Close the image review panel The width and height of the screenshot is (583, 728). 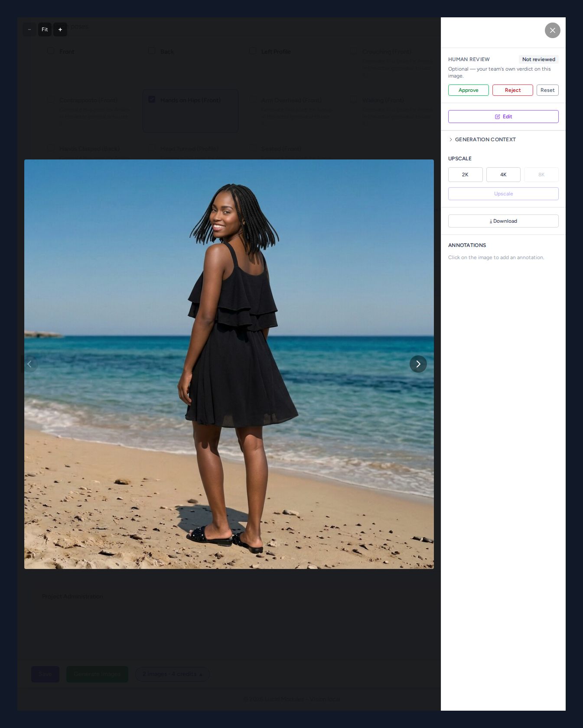(x=552, y=30)
